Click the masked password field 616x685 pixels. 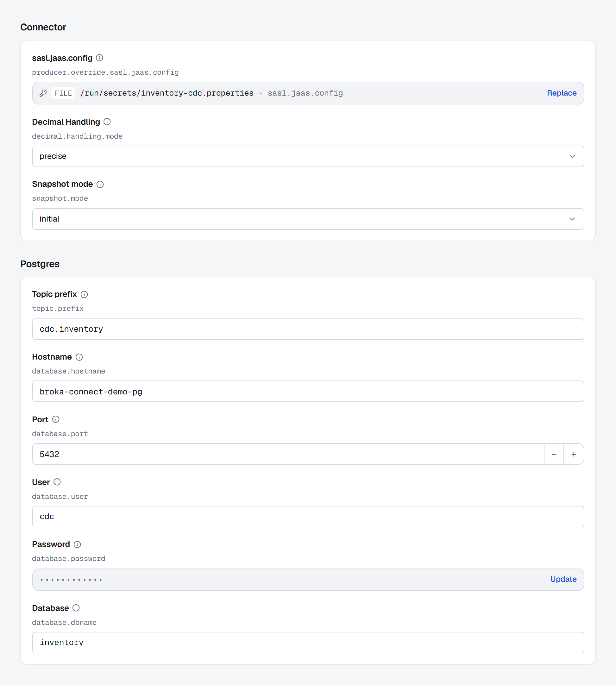(308, 579)
